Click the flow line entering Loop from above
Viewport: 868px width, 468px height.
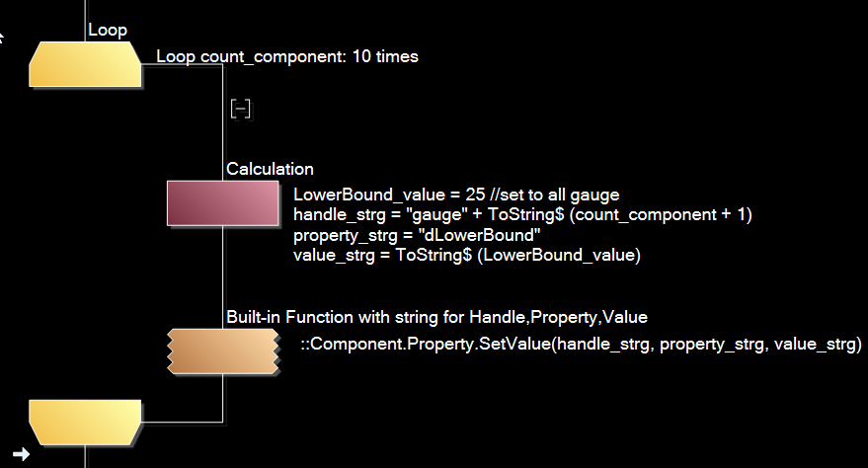[x=85, y=21]
